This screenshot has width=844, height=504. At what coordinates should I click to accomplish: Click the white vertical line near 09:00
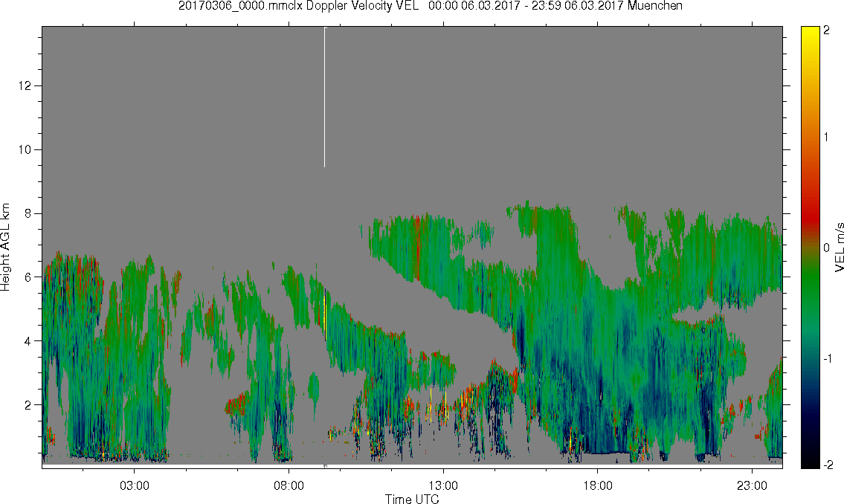tap(324, 97)
